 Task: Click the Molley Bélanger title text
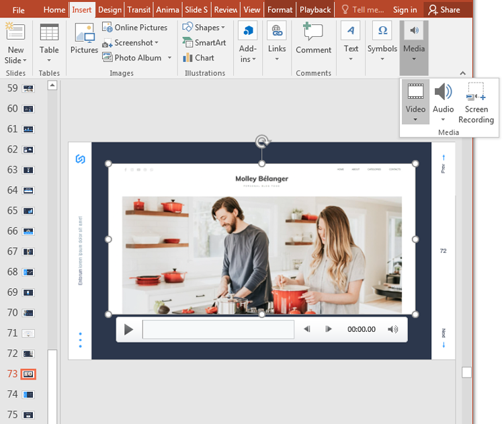click(261, 179)
